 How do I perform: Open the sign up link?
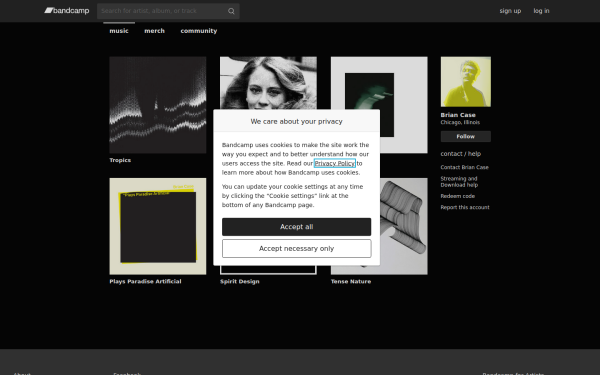(510, 11)
